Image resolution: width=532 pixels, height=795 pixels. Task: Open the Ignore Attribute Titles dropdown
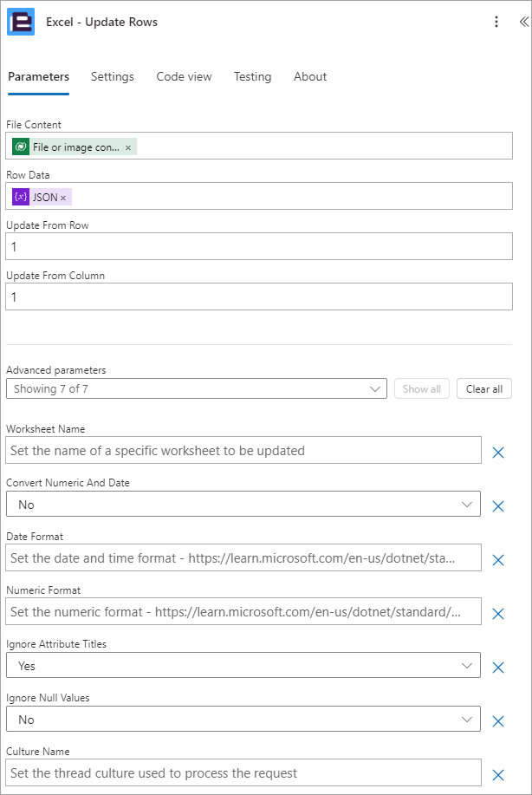pos(243,665)
